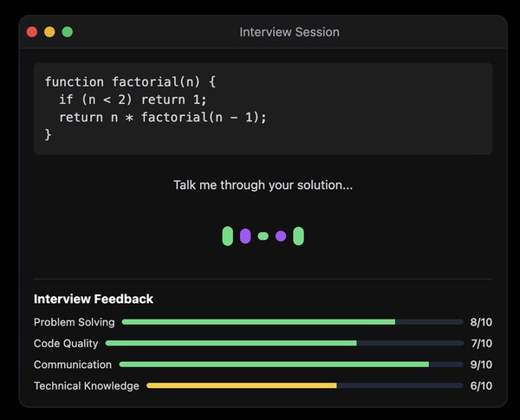The height and width of the screenshot is (420, 520).
Task: Click the rightmost green voice indicator bar
Action: click(x=298, y=236)
